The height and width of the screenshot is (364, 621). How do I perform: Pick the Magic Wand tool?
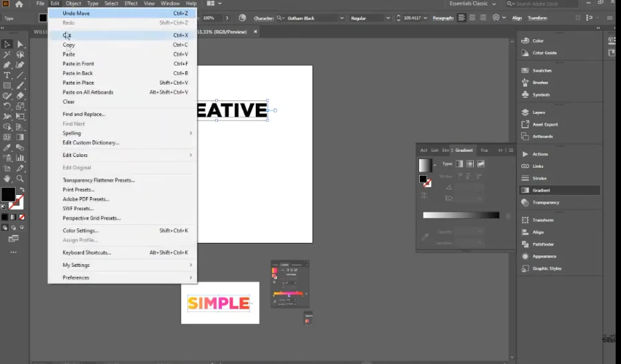[7, 55]
